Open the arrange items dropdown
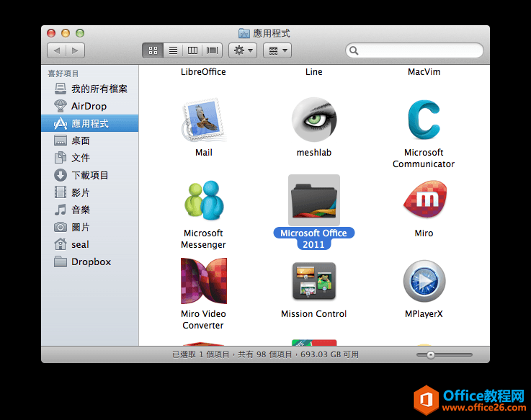 (277, 50)
